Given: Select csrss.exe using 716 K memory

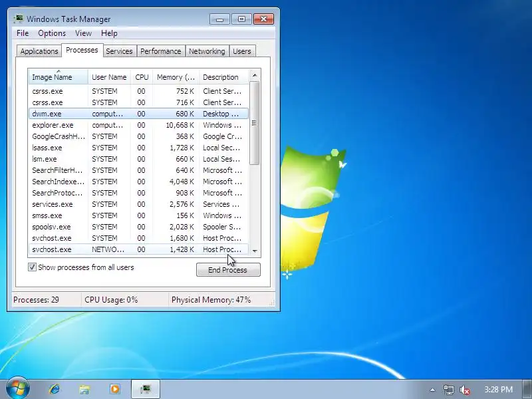Looking at the screenshot, I should pos(138,102).
